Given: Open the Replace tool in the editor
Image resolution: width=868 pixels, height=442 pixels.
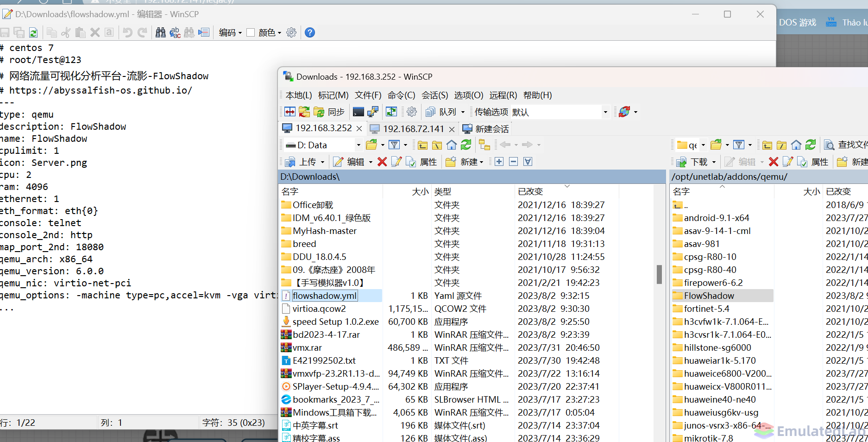Looking at the screenshot, I should (x=175, y=32).
